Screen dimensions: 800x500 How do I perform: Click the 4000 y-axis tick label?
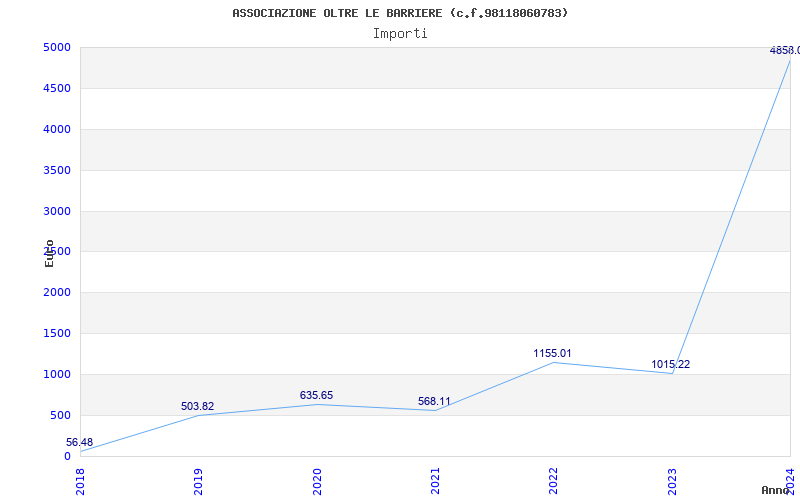pos(57,129)
